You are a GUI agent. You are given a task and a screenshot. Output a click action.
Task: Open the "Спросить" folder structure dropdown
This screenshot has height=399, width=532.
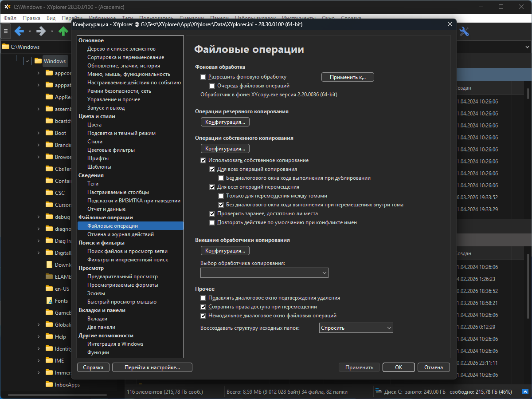pos(356,328)
